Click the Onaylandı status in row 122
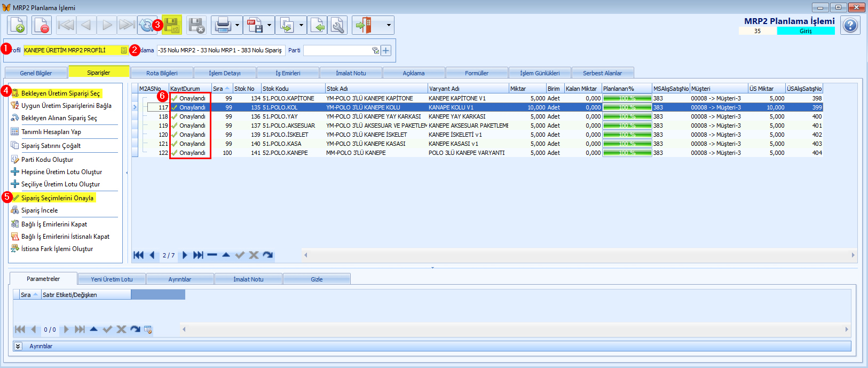 pyautogui.click(x=191, y=153)
